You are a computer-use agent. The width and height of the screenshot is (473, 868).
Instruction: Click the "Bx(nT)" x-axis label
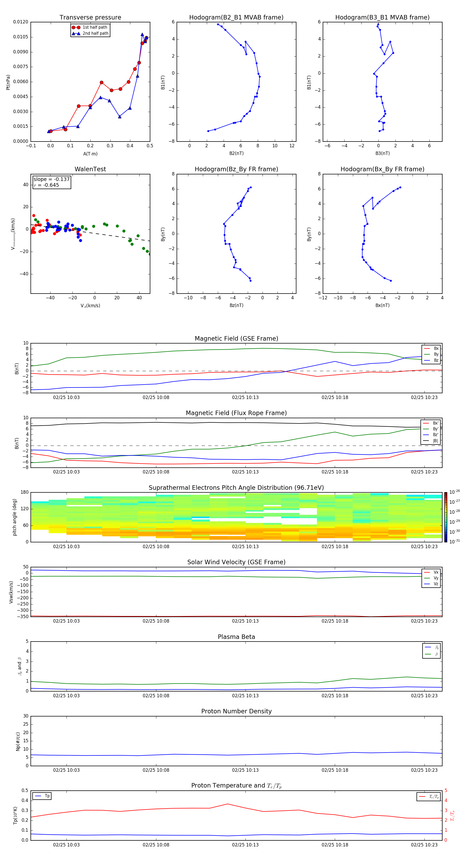coord(382,305)
